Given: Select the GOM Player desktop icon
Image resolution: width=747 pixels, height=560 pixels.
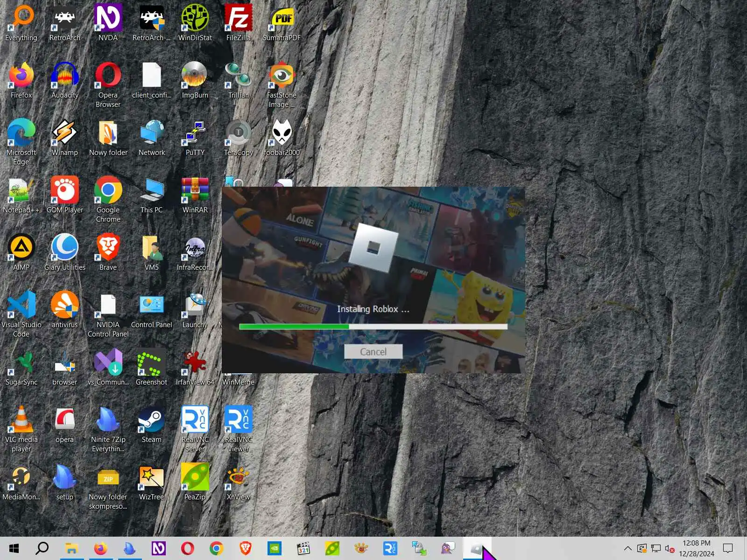Looking at the screenshot, I should 64,195.
